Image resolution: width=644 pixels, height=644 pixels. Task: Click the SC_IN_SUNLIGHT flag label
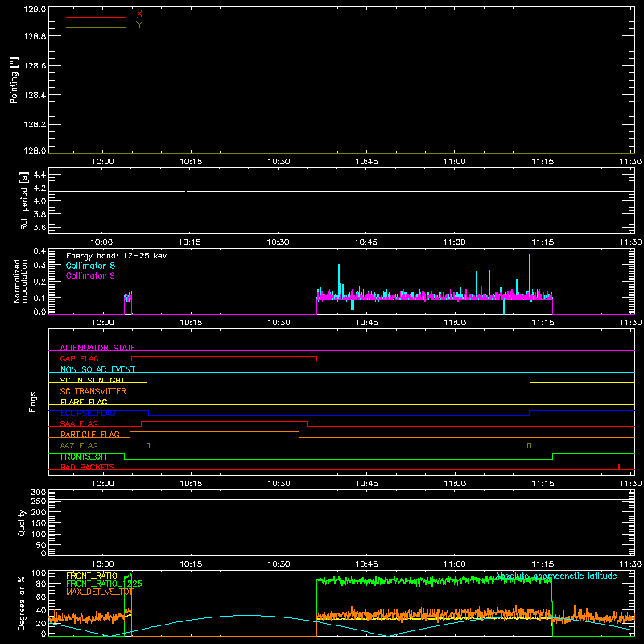tap(93, 380)
